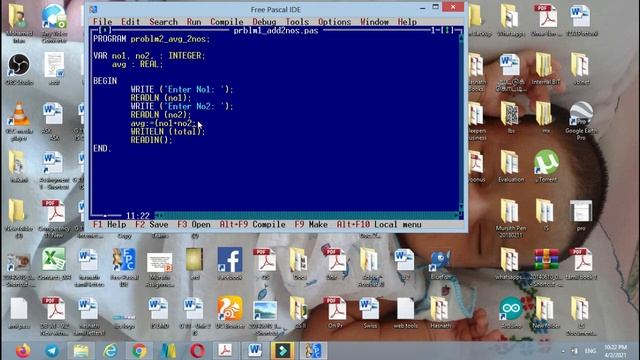Open BlueFox desktop shortcut

(440, 263)
